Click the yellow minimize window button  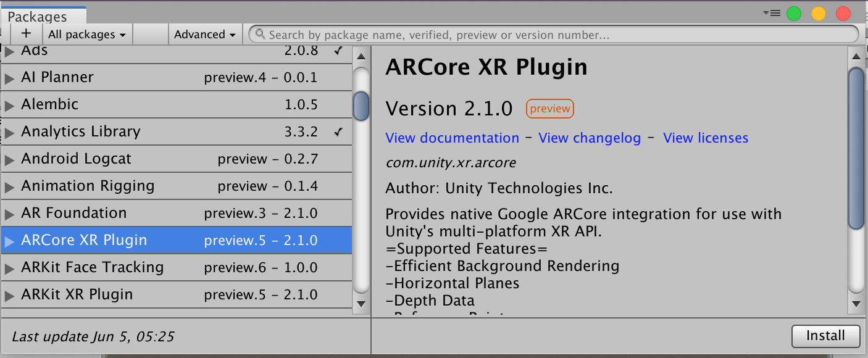pyautogui.click(x=819, y=13)
